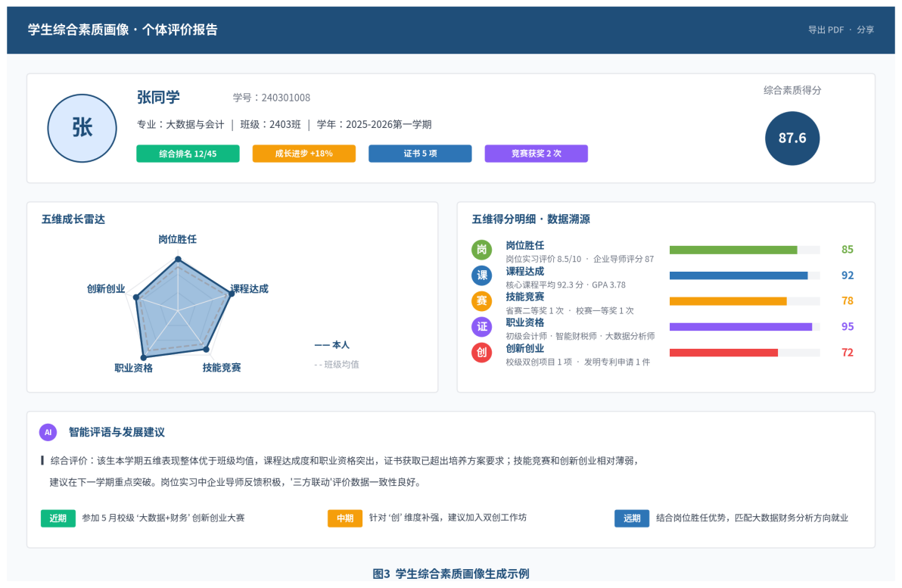Click suggestion 匹配大数据财务分析方向就业

(792, 518)
